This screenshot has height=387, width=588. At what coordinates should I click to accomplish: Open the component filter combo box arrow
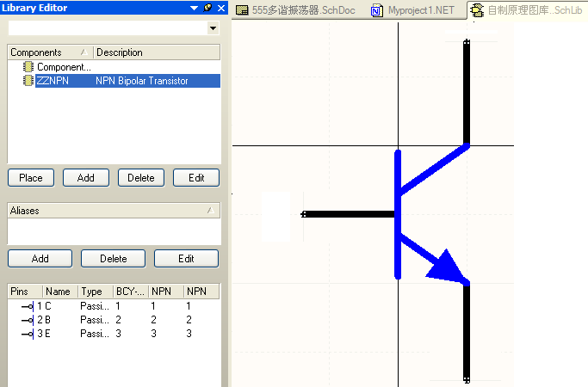pos(213,28)
